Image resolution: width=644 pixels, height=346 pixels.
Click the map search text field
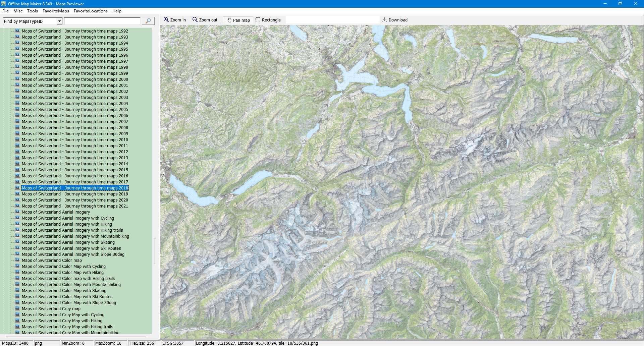coord(102,21)
